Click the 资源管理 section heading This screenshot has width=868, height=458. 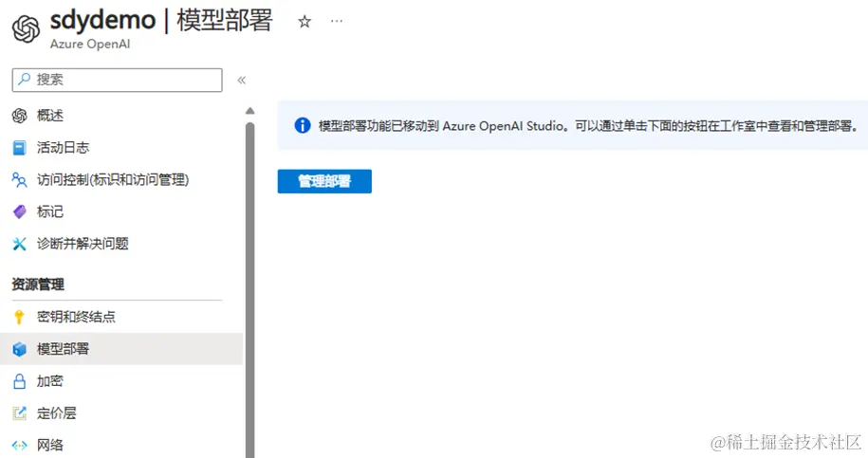[x=38, y=284]
